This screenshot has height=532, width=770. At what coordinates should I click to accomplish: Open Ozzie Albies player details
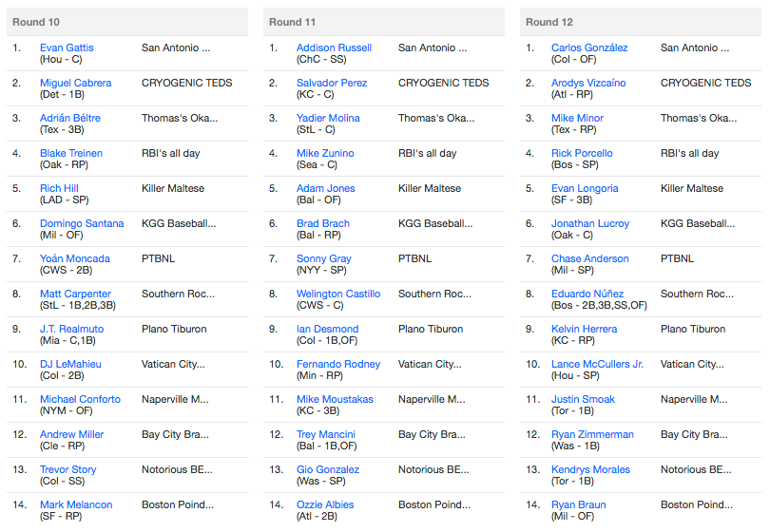coord(325,504)
